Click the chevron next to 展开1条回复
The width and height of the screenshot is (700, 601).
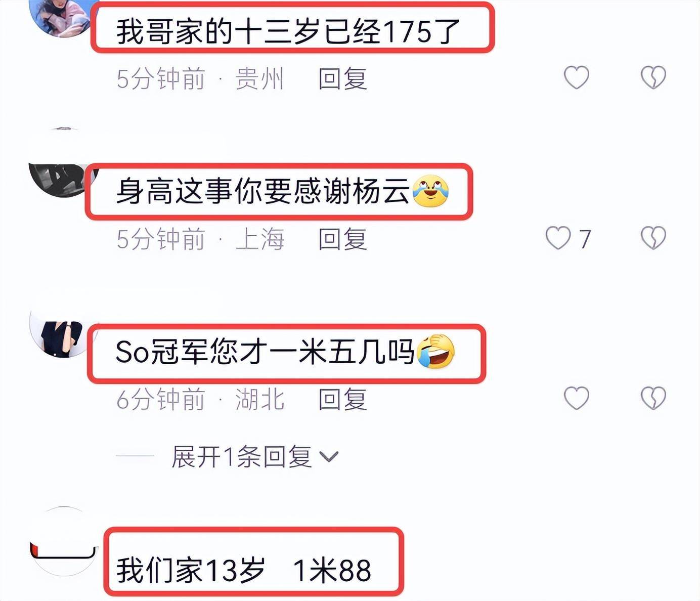329,457
